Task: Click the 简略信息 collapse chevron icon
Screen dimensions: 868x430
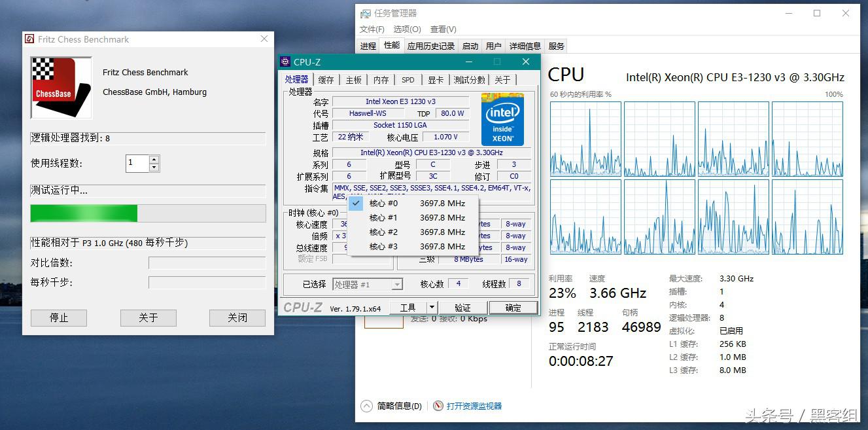Action: point(367,406)
